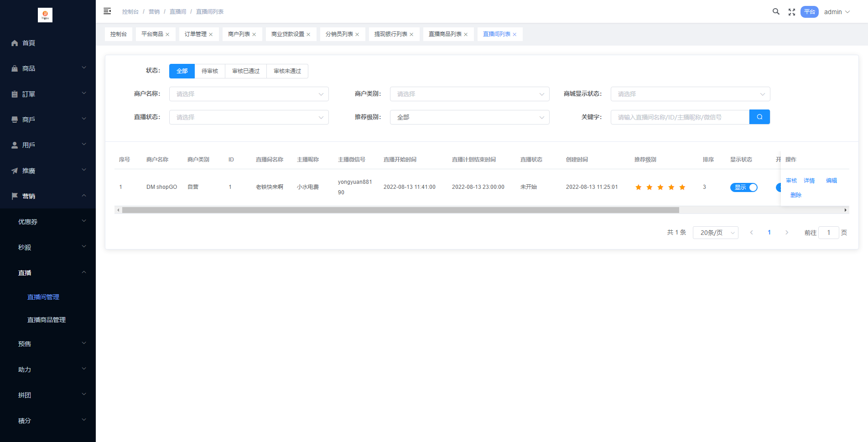The image size is (868, 442).
Task: Select the 审核已通过 status filter
Action: 245,71
